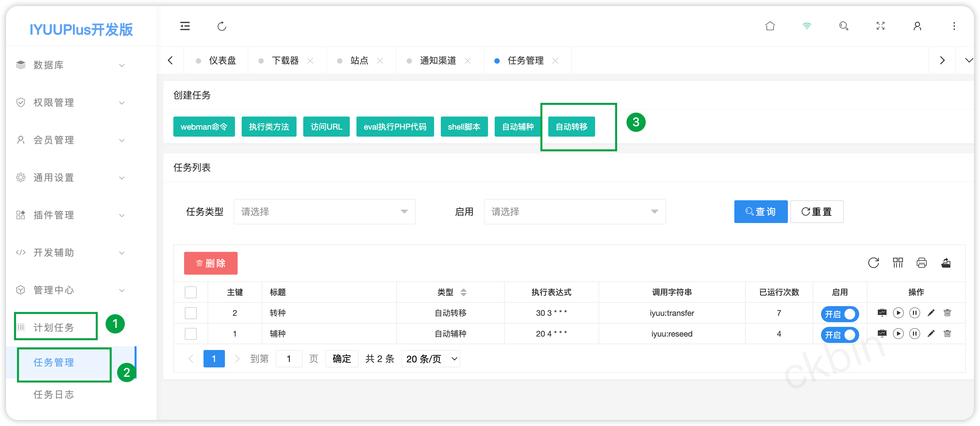Open column filter grid icon above table
This screenshot has width=980, height=426.
(898, 263)
